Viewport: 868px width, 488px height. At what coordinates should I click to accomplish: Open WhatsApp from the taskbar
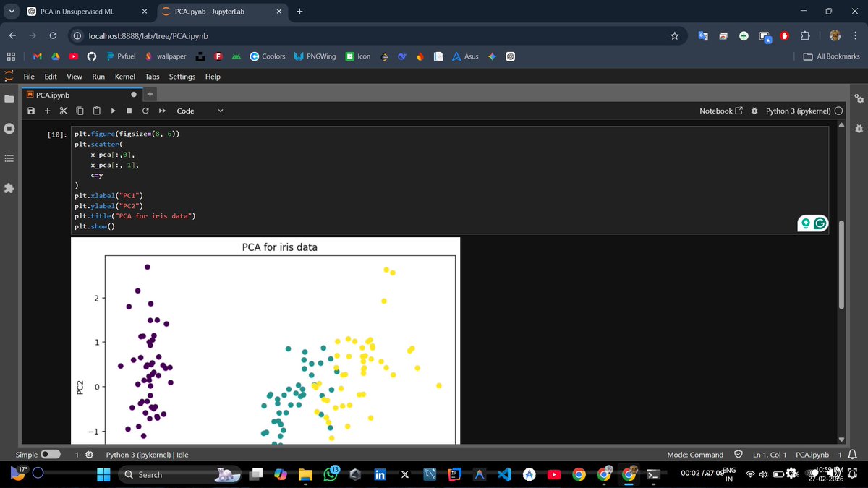[331, 474]
